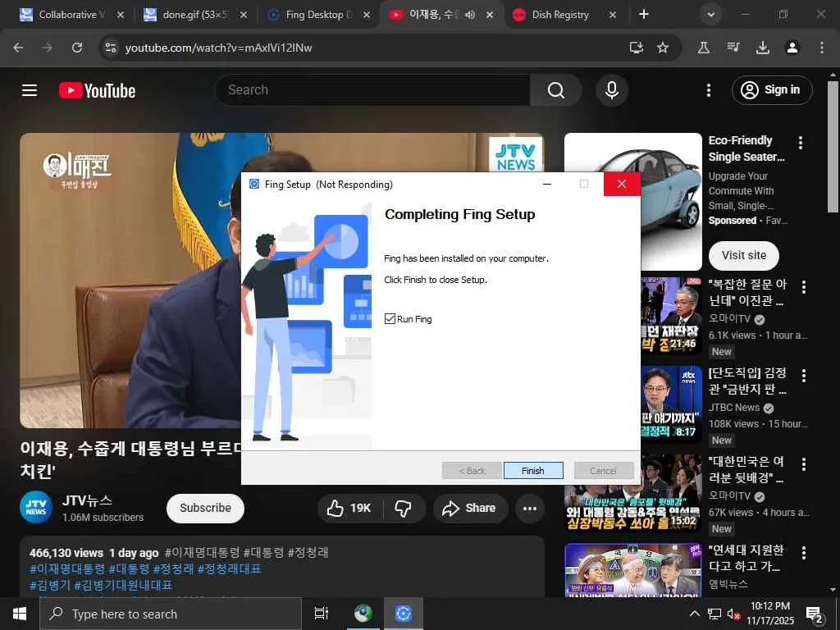Viewport: 840px width, 630px height.
Task: Click the Sign in button
Action: tap(772, 90)
